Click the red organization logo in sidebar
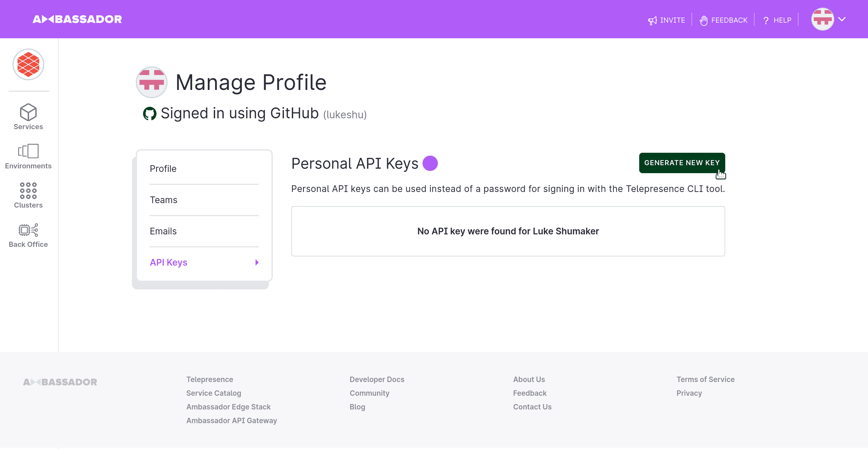The height and width of the screenshot is (449, 868). [x=28, y=64]
